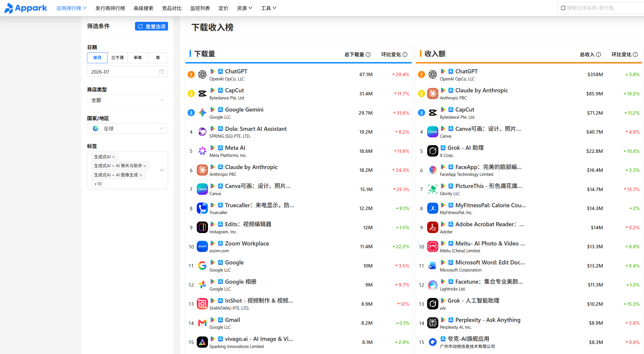Remove the AI 聊天与助手 tag
This screenshot has height=354, width=644.
pyautogui.click(x=145, y=166)
